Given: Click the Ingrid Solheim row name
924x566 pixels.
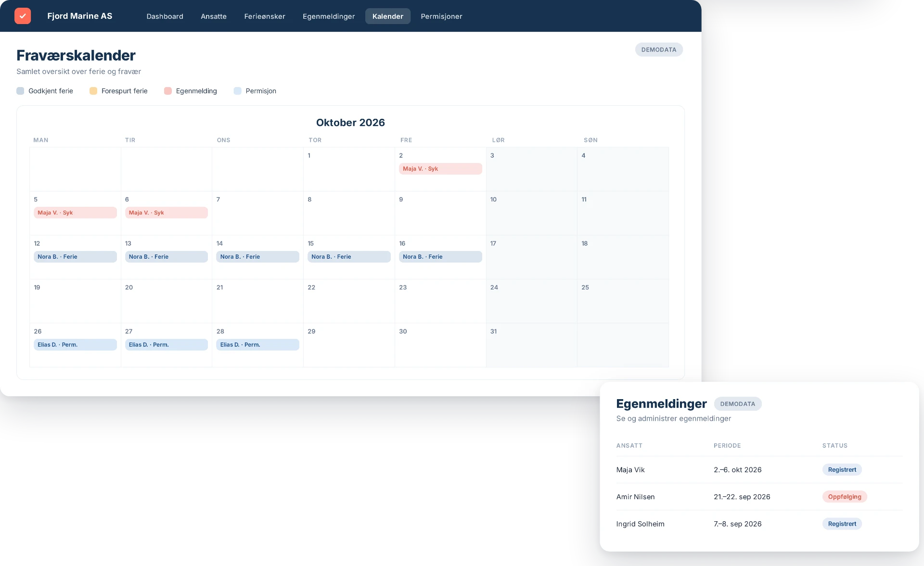Looking at the screenshot, I should pos(640,524).
